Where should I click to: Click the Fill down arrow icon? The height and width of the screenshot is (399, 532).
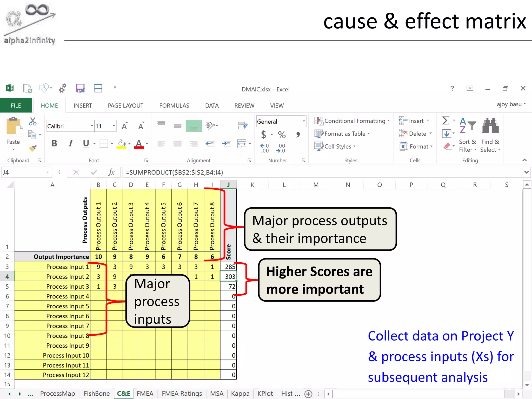[447, 134]
